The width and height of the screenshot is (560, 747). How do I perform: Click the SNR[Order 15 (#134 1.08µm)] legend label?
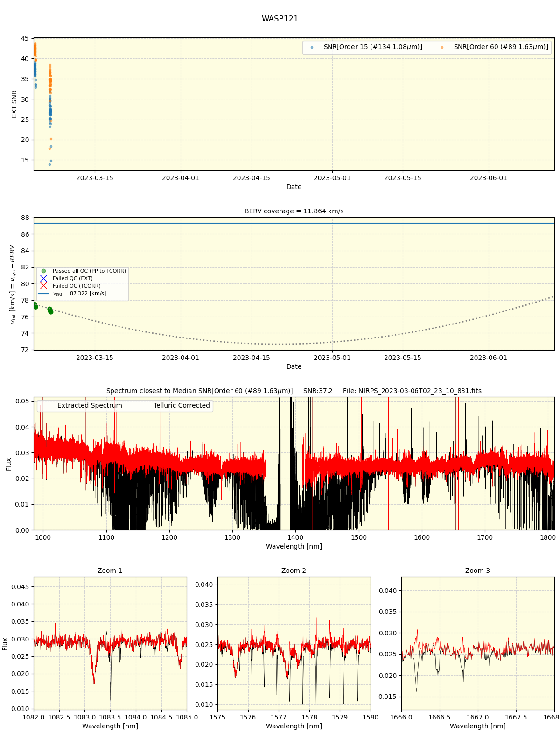pos(373,47)
